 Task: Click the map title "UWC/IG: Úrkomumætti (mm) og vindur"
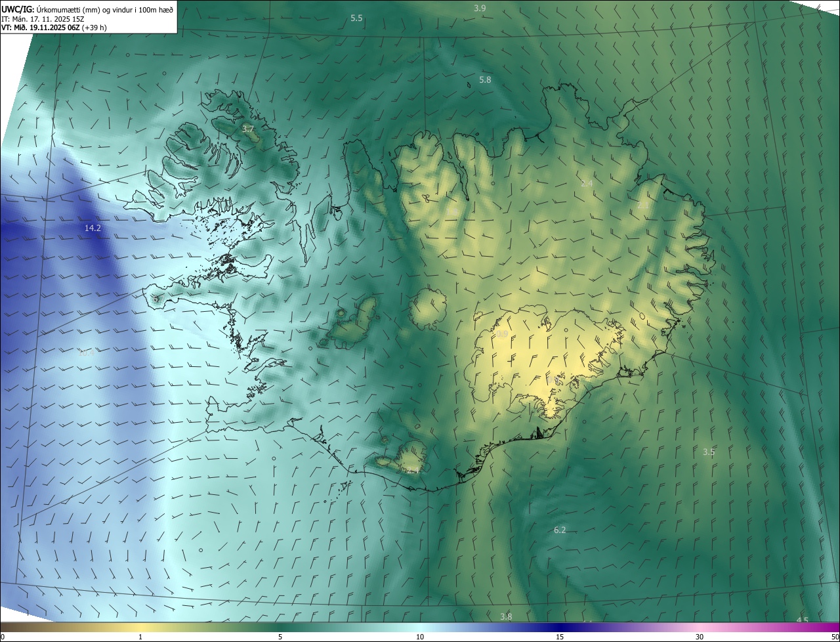pos(87,9)
